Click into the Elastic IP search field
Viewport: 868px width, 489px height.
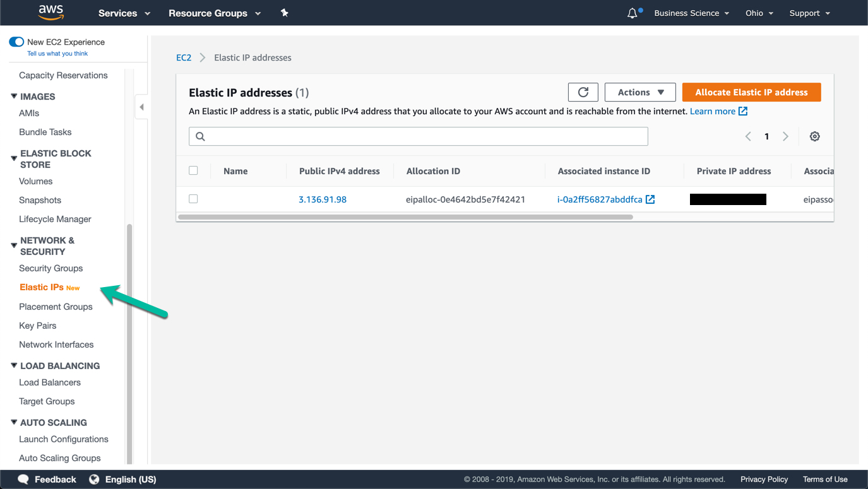[419, 136]
